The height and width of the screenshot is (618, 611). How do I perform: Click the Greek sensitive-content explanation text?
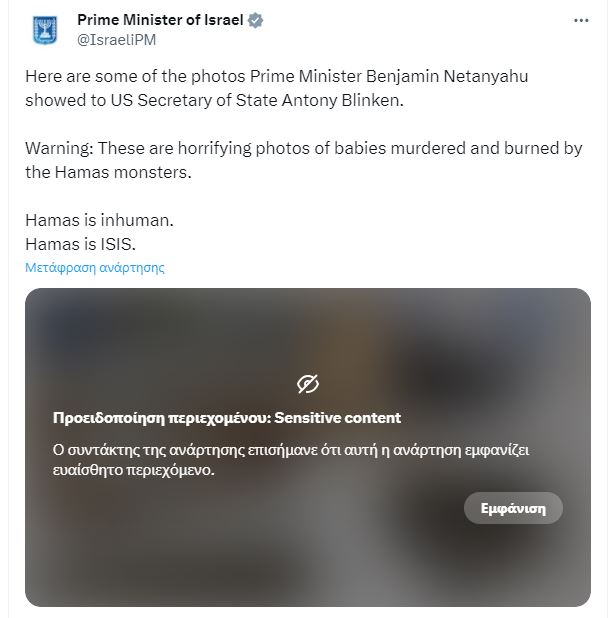(x=290, y=459)
